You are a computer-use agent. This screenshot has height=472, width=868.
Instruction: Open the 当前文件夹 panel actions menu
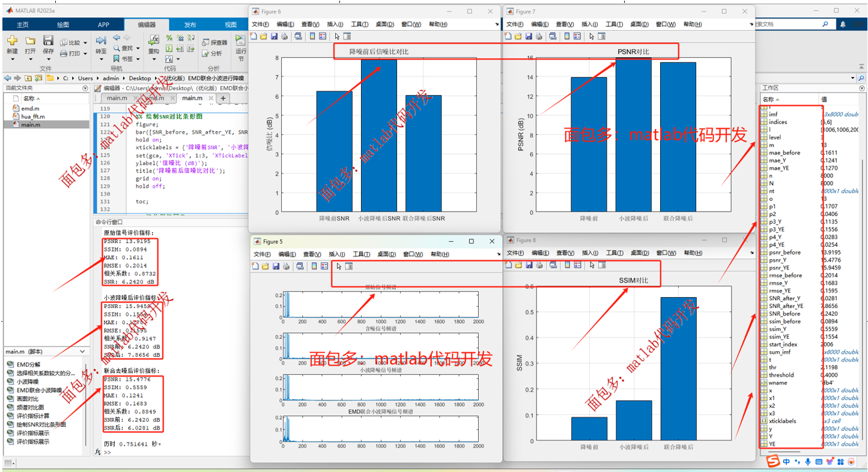tap(85, 88)
